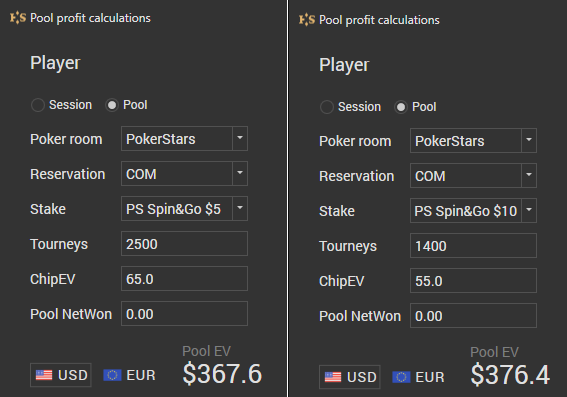Click the US flag icon in left panel

[44, 375]
